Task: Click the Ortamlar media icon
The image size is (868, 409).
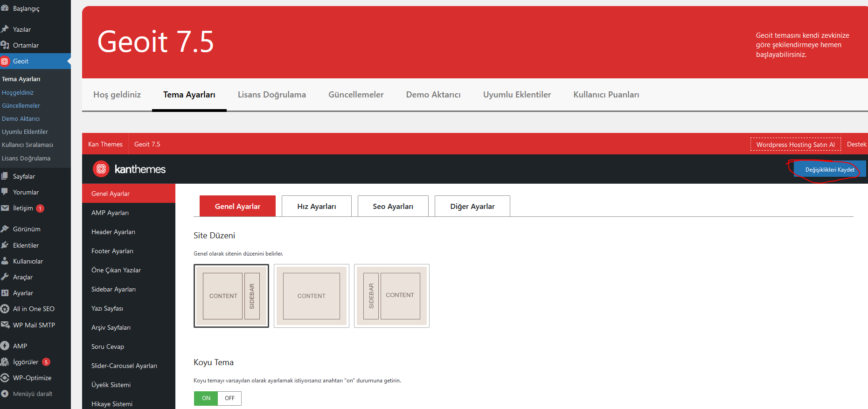Action: click(x=5, y=45)
